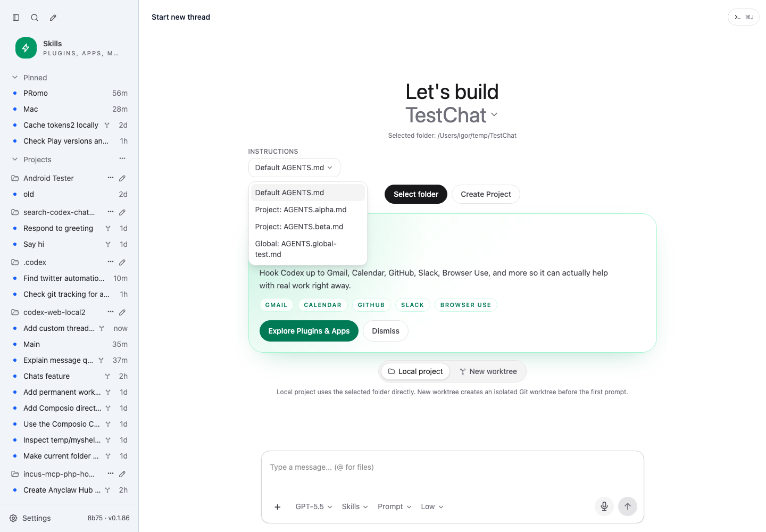Screen dimensions: 766x532
Task: Click the Select folder button
Action: coord(416,194)
